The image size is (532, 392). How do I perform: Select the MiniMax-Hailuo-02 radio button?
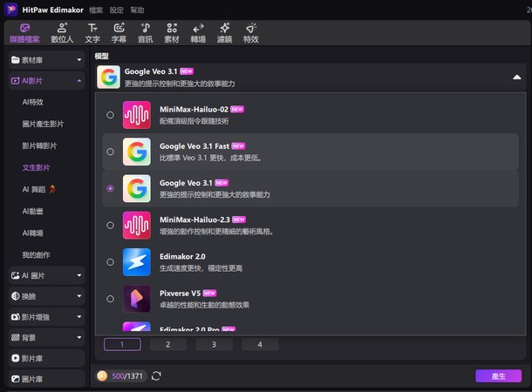(110, 115)
